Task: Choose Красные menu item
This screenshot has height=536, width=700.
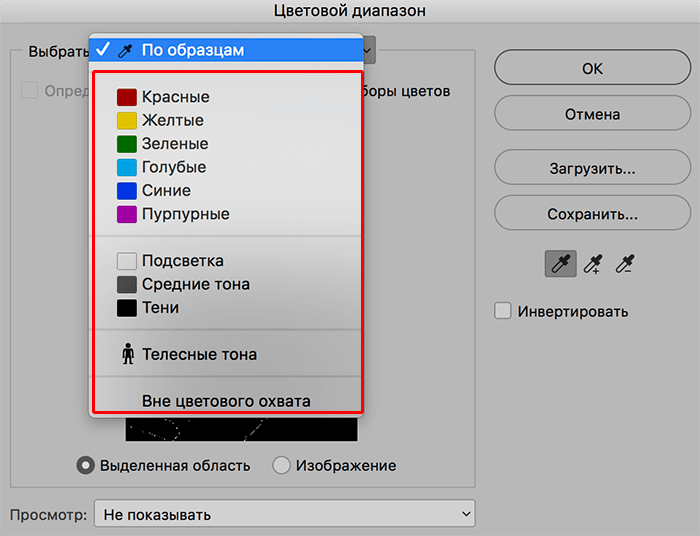Action: pos(226,97)
